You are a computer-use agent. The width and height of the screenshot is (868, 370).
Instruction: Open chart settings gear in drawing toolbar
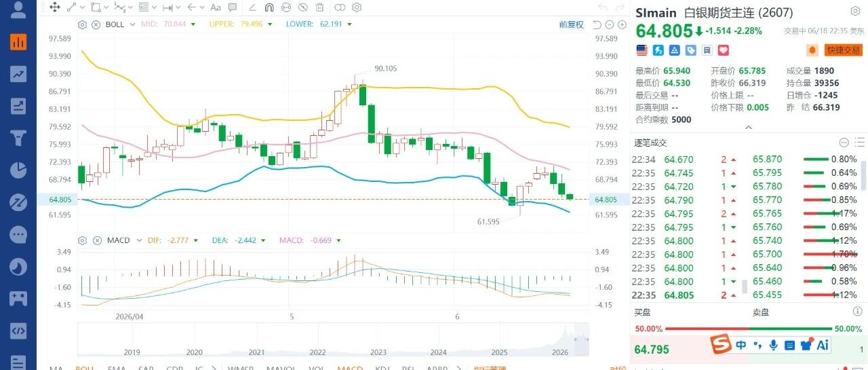point(357,7)
